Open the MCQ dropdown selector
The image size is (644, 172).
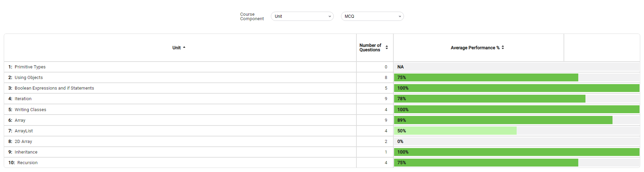click(x=372, y=16)
